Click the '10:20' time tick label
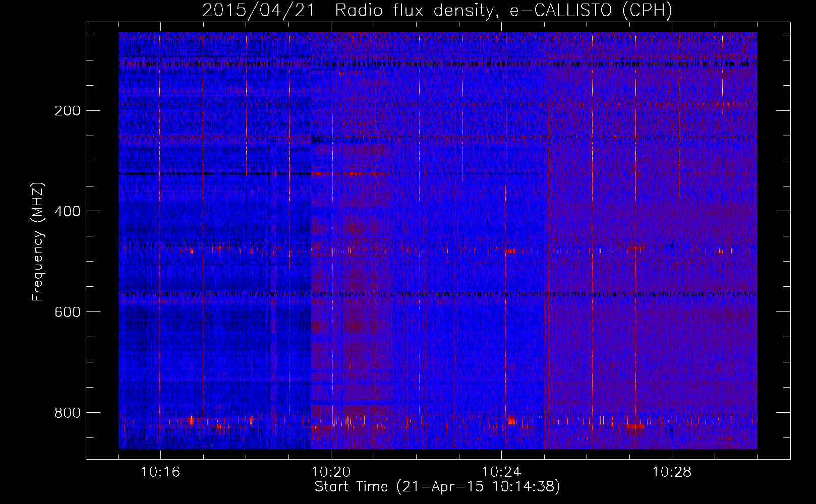Viewport: 816px width, 504px height. pos(331,472)
